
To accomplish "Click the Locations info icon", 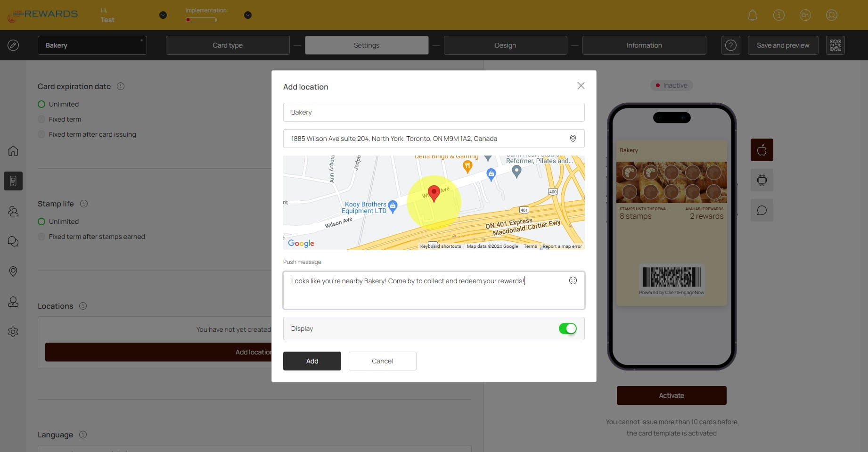I will pyautogui.click(x=83, y=306).
